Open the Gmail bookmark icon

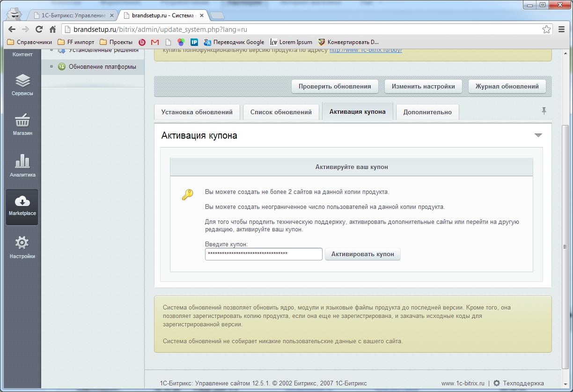pyautogui.click(x=155, y=42)
